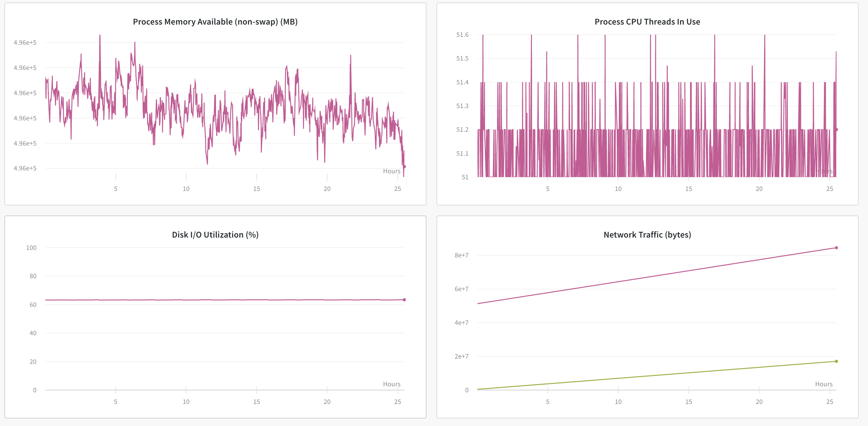
Task: Click the 51.6 label on CPU Threads axis
Action: pyautogui.click(x=462, y=35)
